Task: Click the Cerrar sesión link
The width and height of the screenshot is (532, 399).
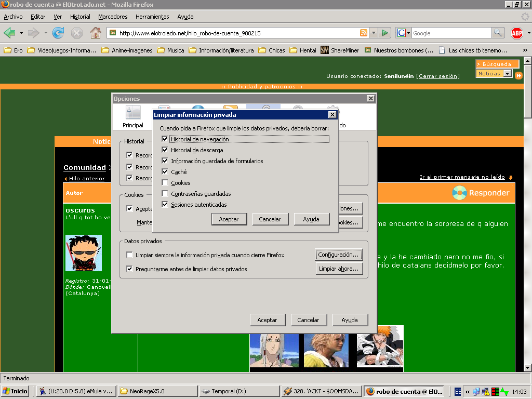Action: (438, 76)
